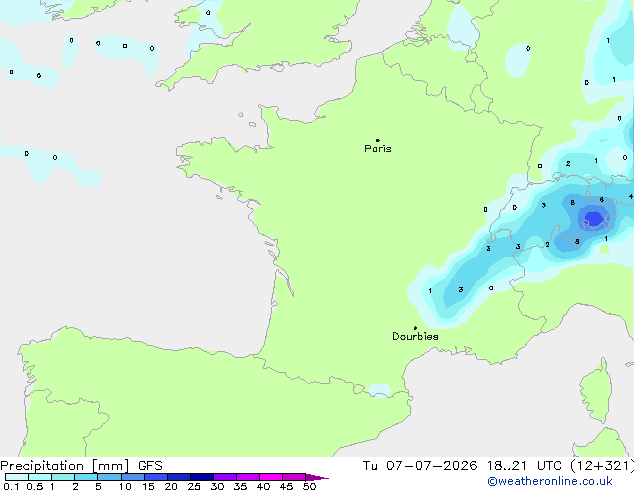
Task: Select the 40–45 mm magenta legend swatch
Action: 271,477
